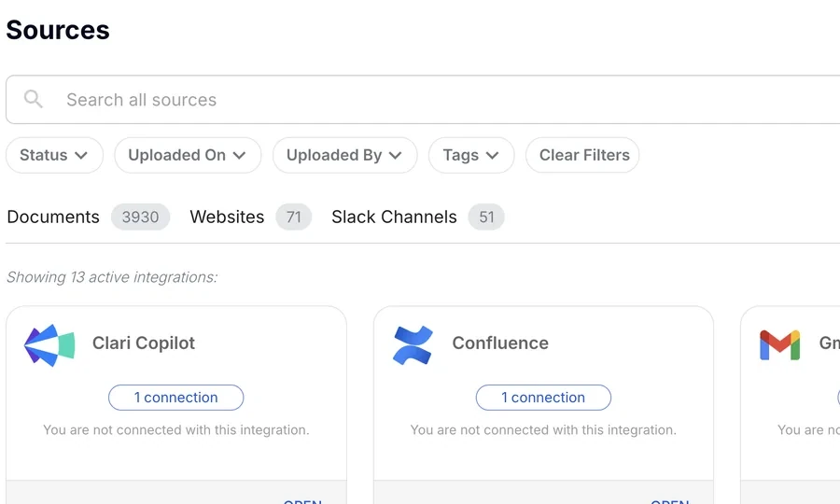Open the Uploaded On filter dropdown
840x504 pixels.
click(x=188, y=155)
